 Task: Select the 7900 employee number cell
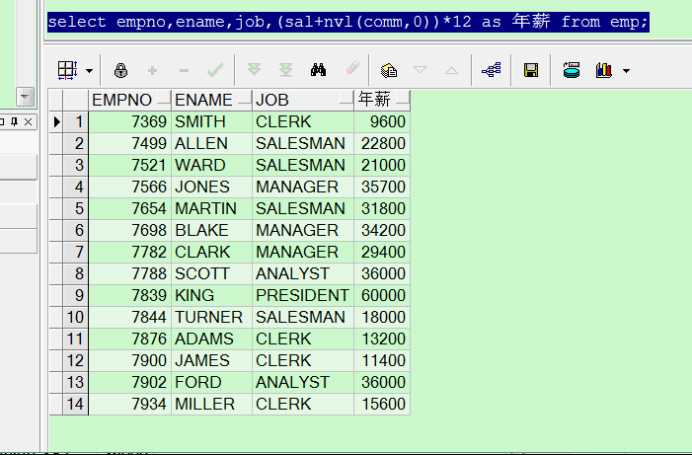(130, 361)
